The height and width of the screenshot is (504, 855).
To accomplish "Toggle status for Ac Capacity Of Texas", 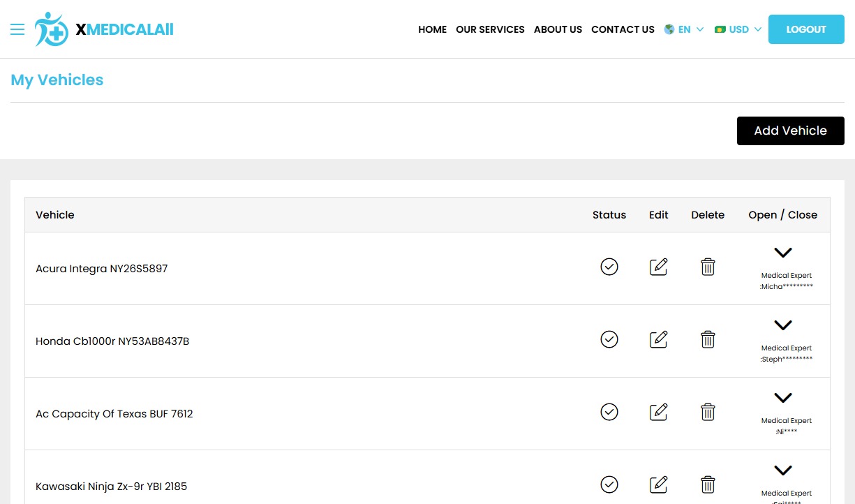I will [x=609, y=412].
